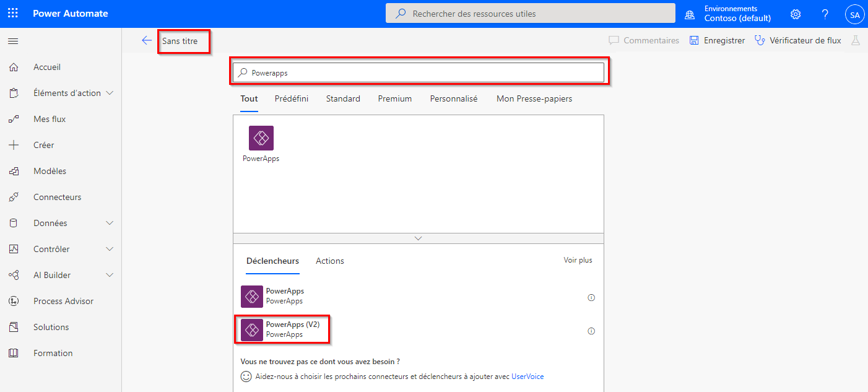Click the environment picker icon
This screenshot has width=868, height=392.
pyautogui.click(x=690, y=14)
